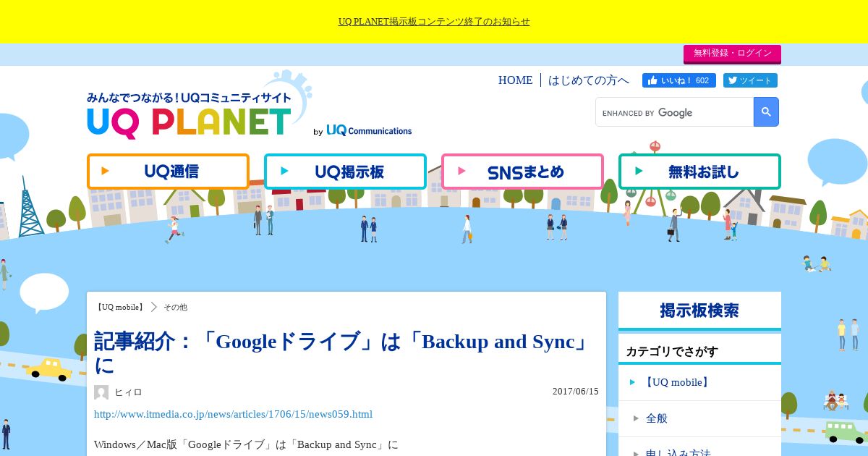
Task: Click the Facebook いいね! button
Action: [x=678, y=80]
